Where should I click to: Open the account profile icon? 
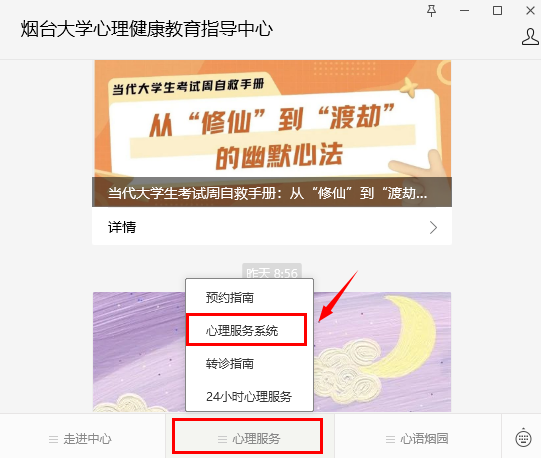pyautogui.click(x=530, y=37)
